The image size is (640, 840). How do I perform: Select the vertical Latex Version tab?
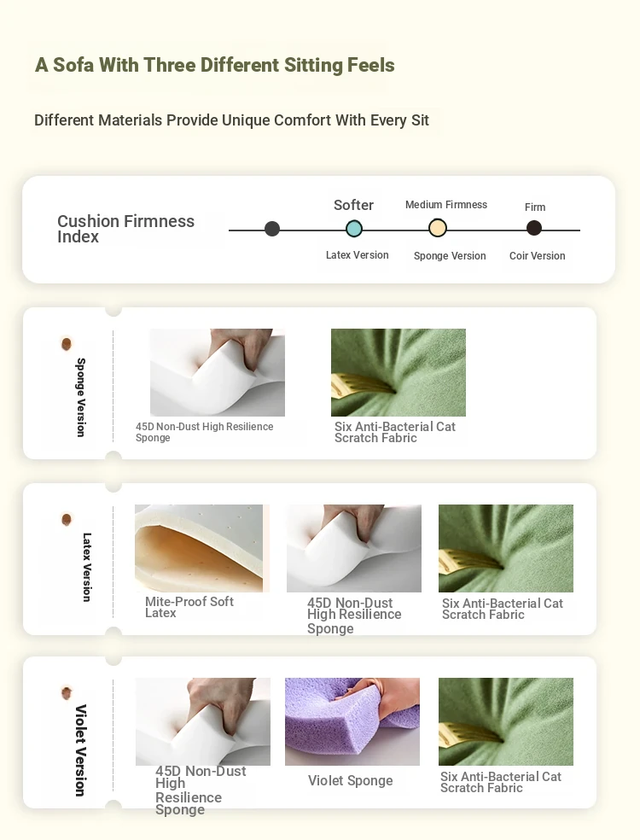[87, 567]
